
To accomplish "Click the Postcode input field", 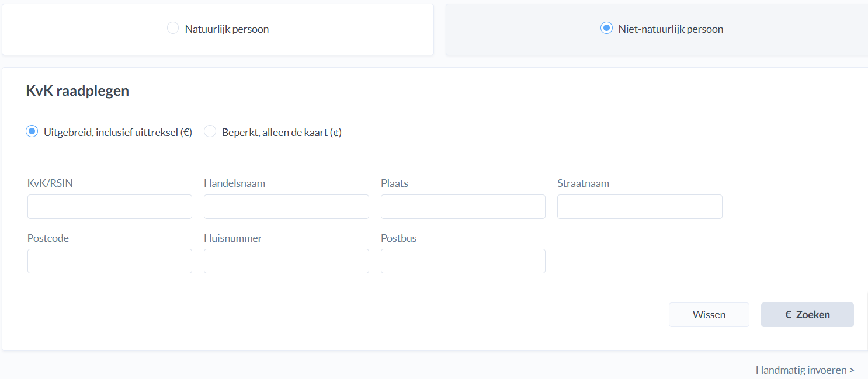I will (x=110, y=261).
